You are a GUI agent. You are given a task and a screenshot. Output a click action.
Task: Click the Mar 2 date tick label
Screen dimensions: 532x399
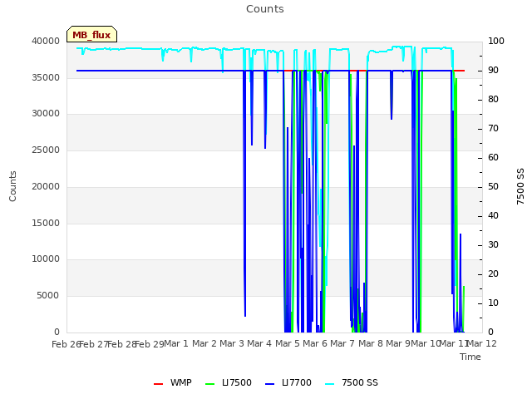[x=204, y=343]
